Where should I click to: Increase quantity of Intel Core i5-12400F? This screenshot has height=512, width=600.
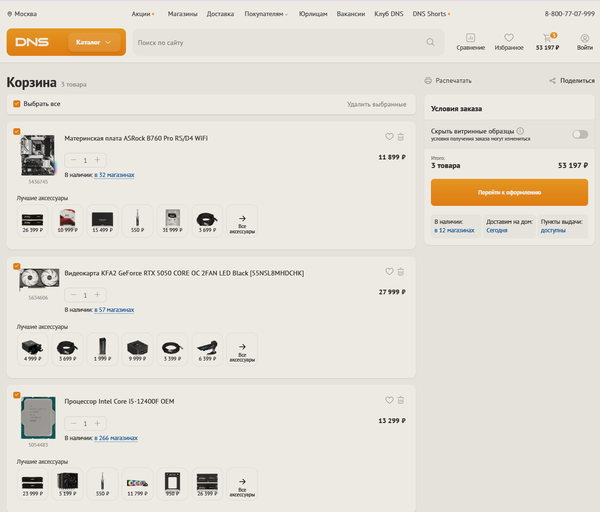point(97,423)
